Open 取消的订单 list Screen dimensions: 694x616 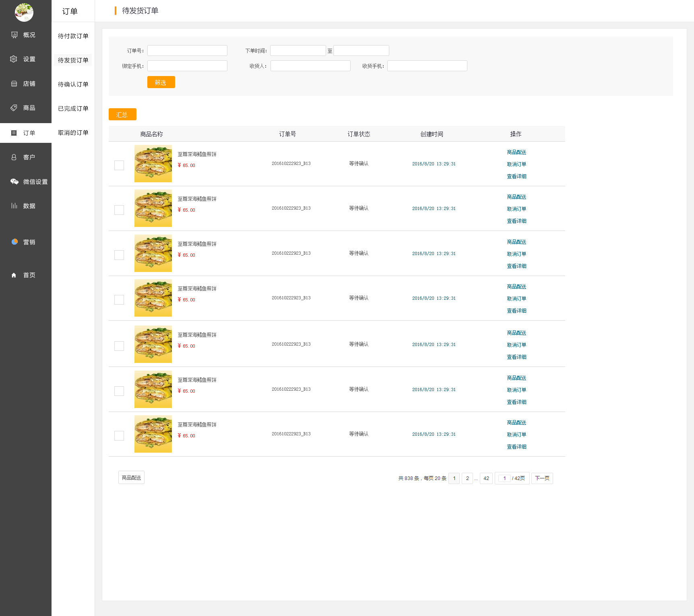click(x=73, y=133)
